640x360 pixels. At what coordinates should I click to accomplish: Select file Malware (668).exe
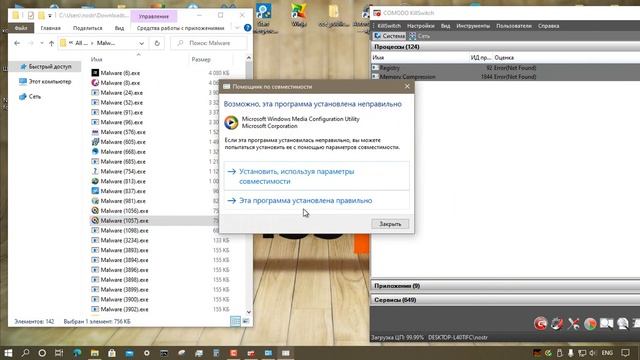click(123, 151)
